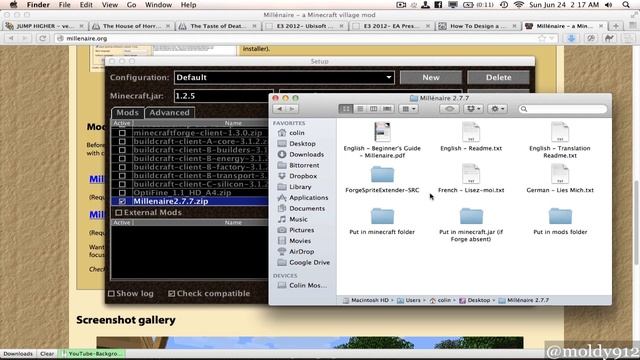Screen dimensions: 640x360
Task: Open the Edit menu
Action: point(86,5)
